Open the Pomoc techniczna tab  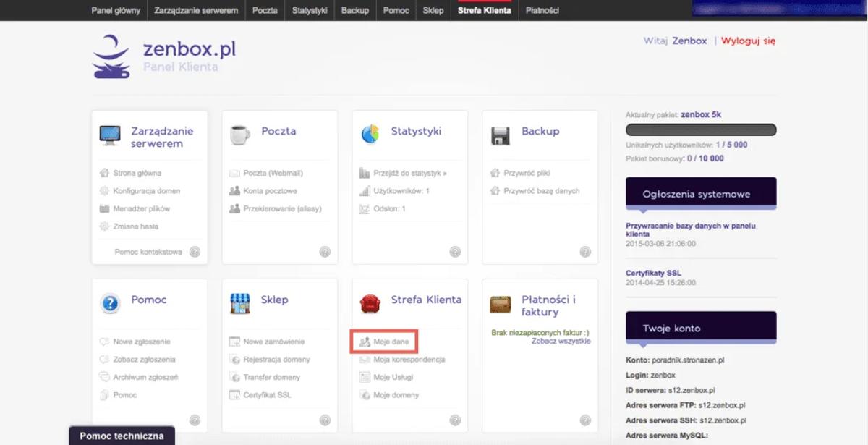pyautogui.click(x=122, y=436)
